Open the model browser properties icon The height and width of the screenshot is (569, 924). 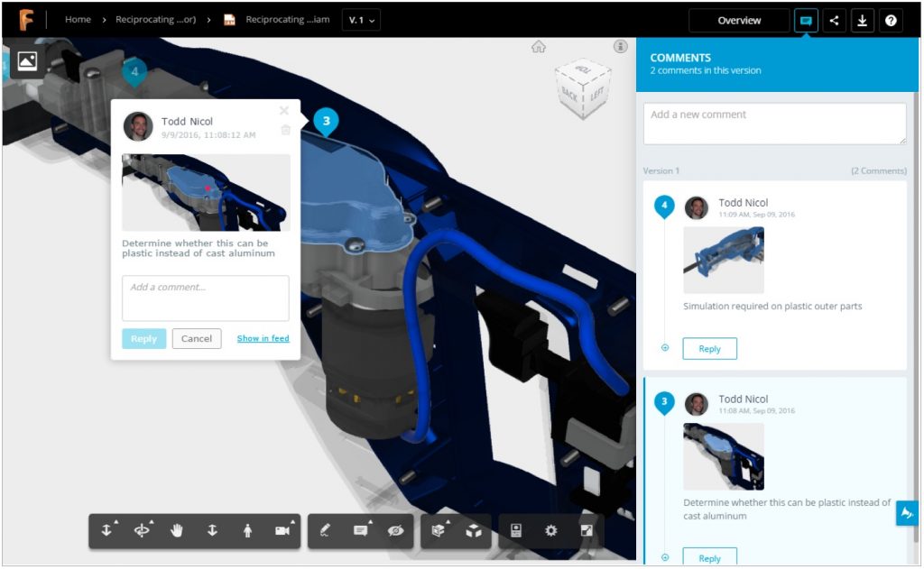point(516,531)
